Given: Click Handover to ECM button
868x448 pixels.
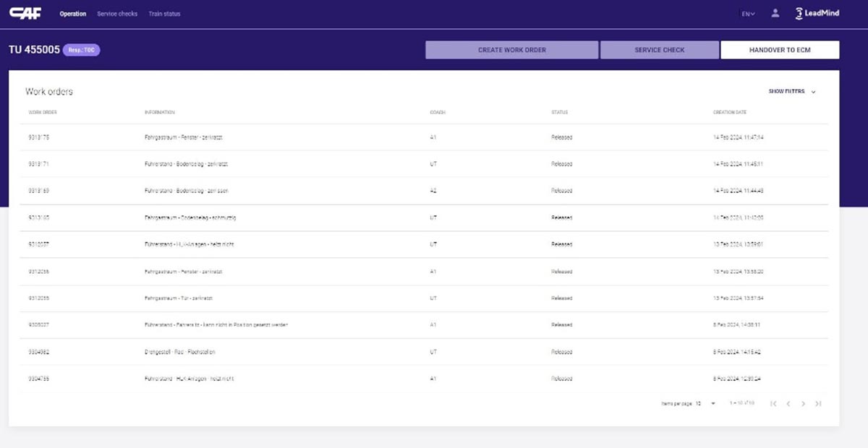Looking at the screenshot, I should 780,50.
